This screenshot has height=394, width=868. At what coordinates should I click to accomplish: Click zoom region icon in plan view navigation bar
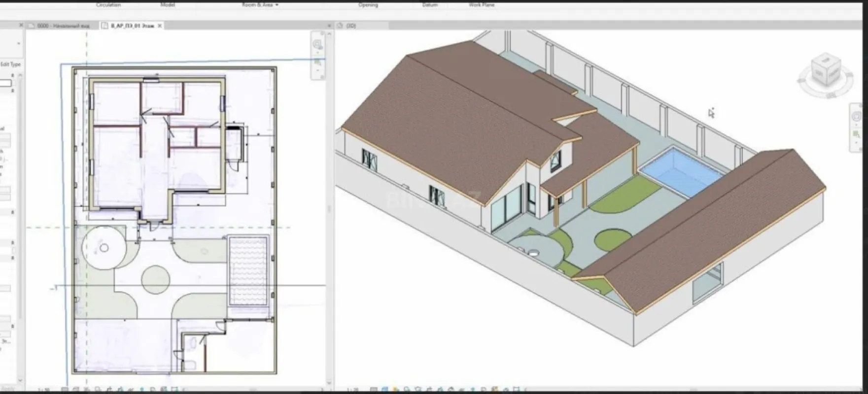tap(317, 63)
